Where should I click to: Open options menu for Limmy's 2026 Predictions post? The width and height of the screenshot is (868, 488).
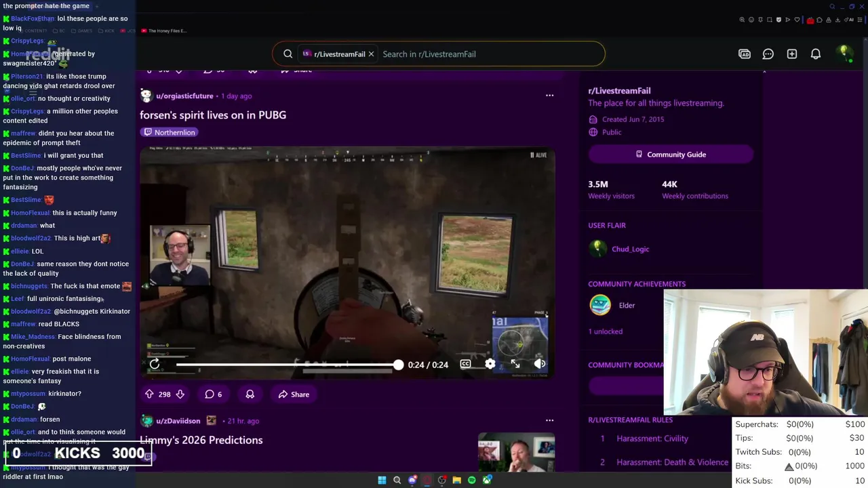(x=549, y=420)
